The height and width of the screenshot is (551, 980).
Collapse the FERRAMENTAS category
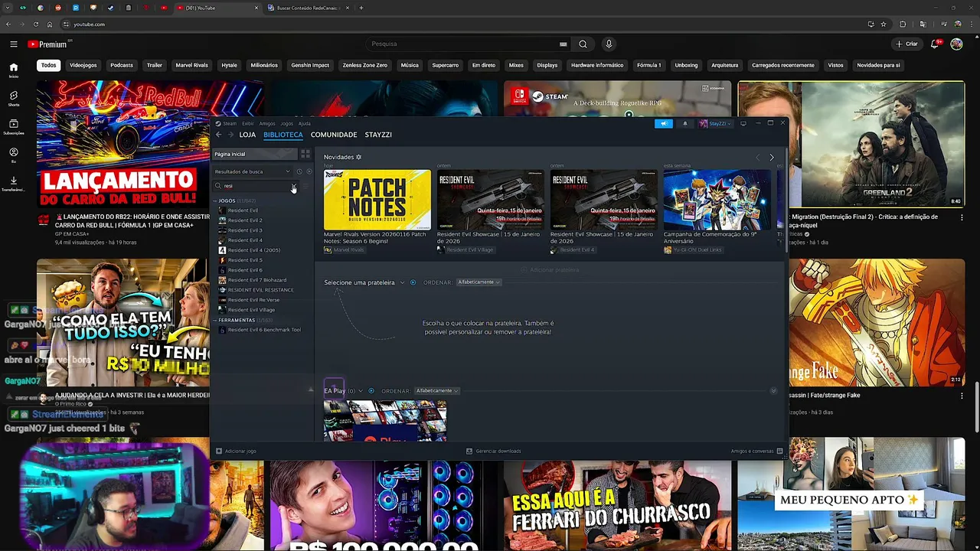pyautogui.click(x=214, y=320)
